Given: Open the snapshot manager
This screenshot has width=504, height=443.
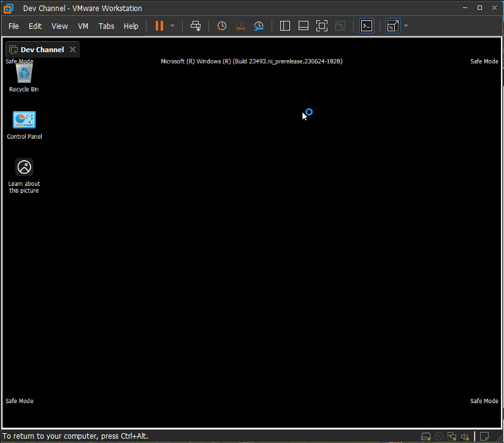Looking at the screenshot, I should pos(259,26).
